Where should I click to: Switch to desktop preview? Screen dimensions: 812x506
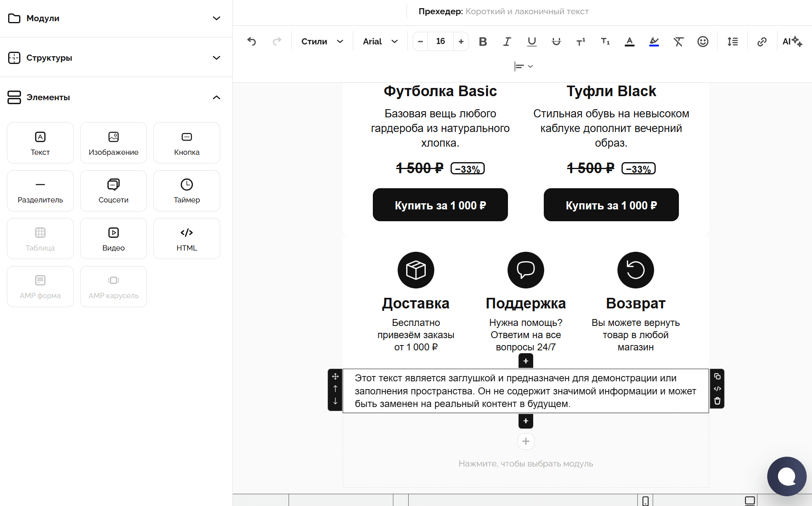[x=750, y=501]
